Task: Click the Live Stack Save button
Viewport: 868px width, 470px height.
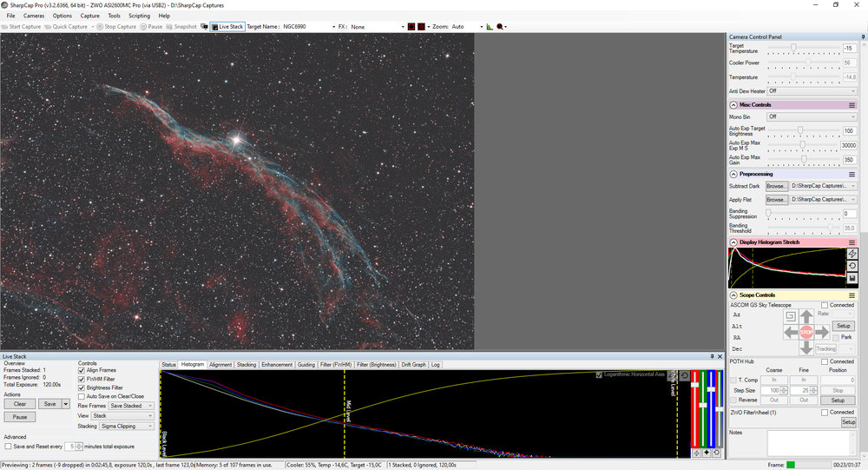Action: coord(49,404)
